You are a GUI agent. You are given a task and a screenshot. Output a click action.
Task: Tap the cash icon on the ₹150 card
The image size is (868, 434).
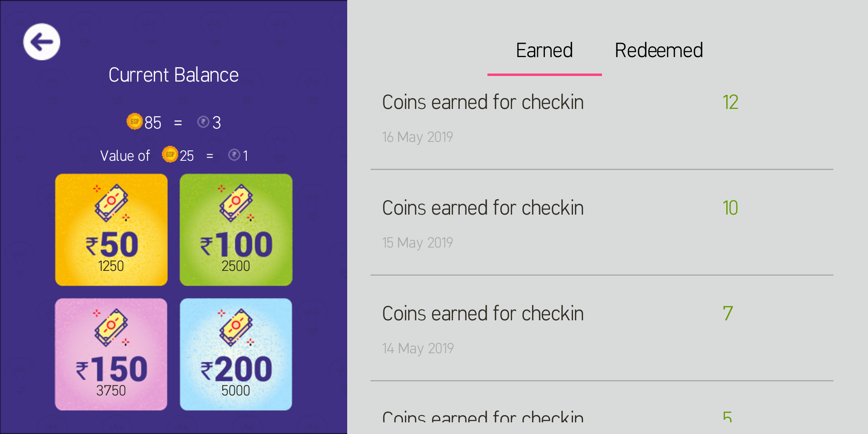[x=111, y=328]
